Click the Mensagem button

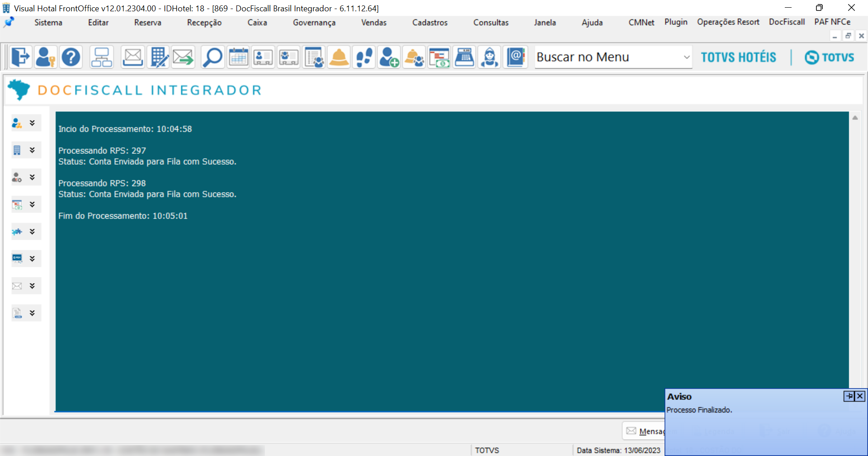click(644, 431)
